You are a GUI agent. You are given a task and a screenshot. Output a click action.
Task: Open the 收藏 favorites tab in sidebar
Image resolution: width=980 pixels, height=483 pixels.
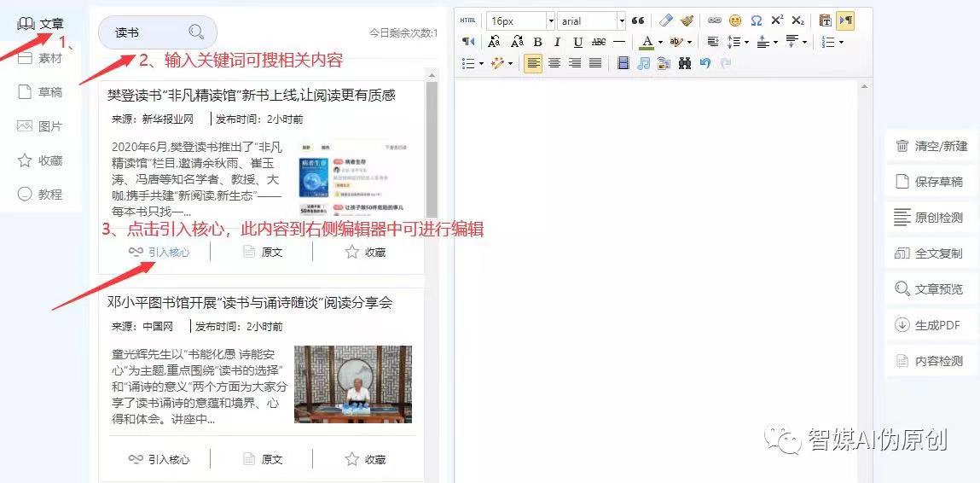pos(41,160)
